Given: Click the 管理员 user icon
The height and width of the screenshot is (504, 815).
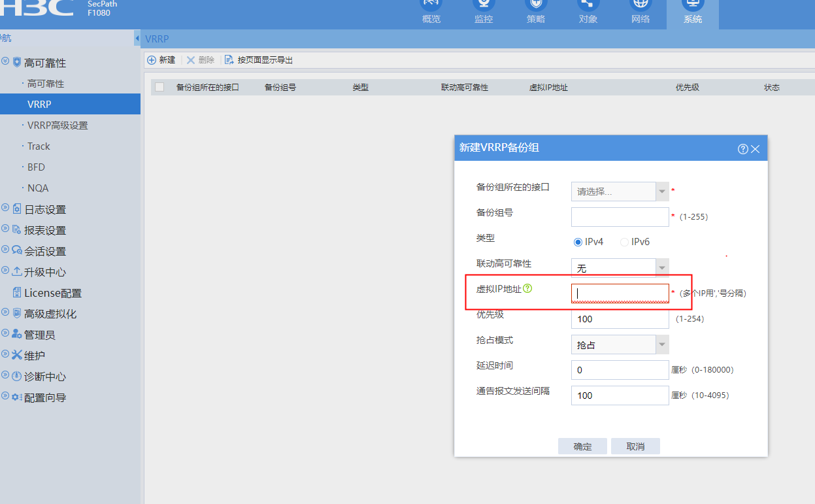Looking at the screenshot, I should point(17,335).
